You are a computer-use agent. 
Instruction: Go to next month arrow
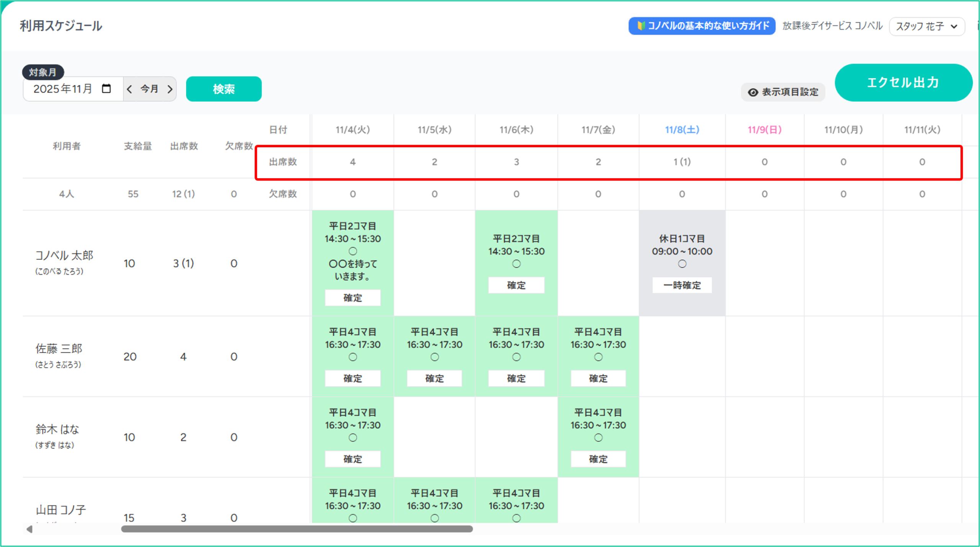pos(170,89)
